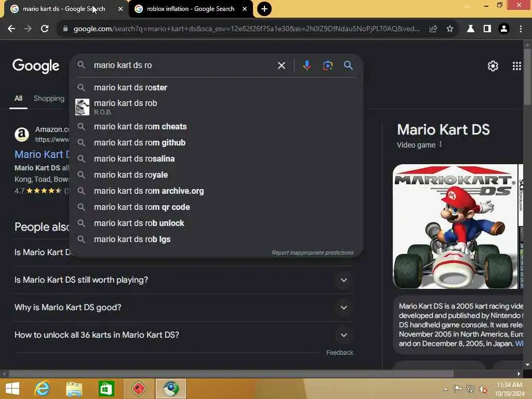Choose suggestion 'mario kart ds rom cheats'
This screenshot has height=399, width=532.
(216, 127)
